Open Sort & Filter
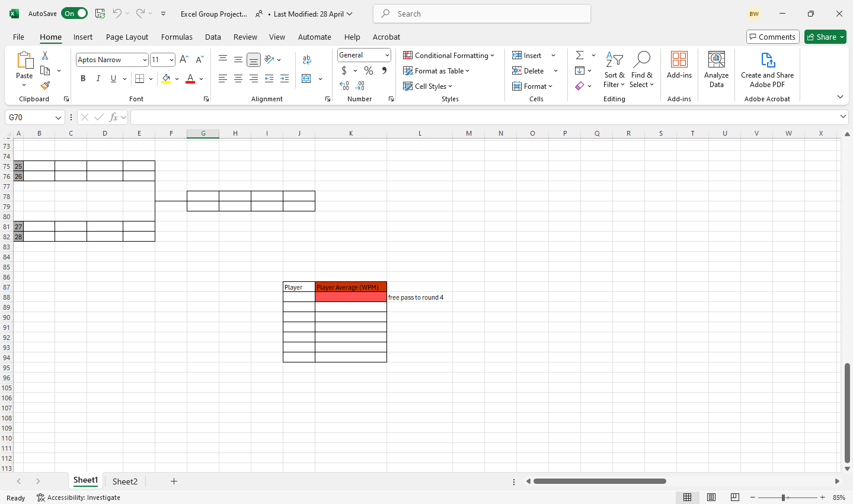 [x=614, y=70]
